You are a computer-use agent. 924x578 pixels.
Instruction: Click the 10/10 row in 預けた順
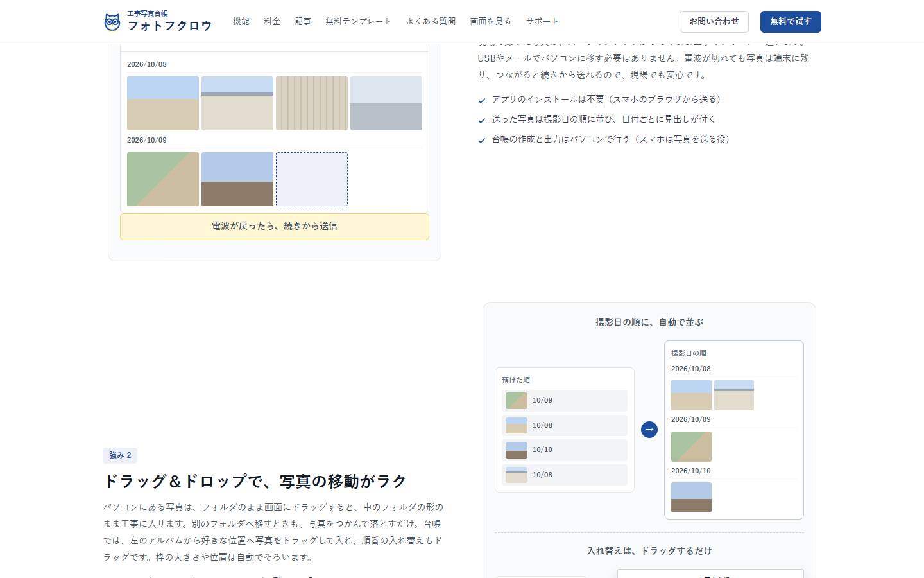pyautogui.click(x=565, y=450)
